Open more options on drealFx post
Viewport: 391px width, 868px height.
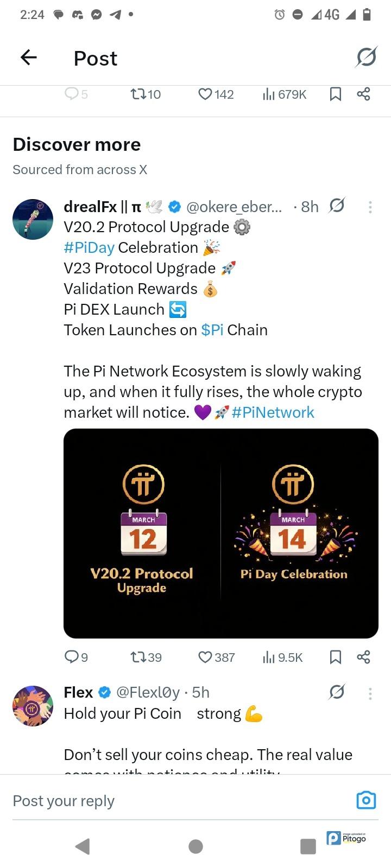click(370, 207)
